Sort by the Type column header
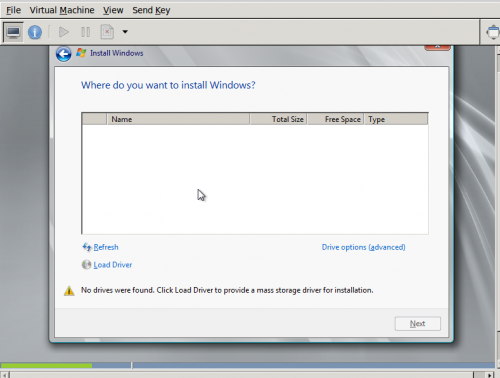 (396, 119)
